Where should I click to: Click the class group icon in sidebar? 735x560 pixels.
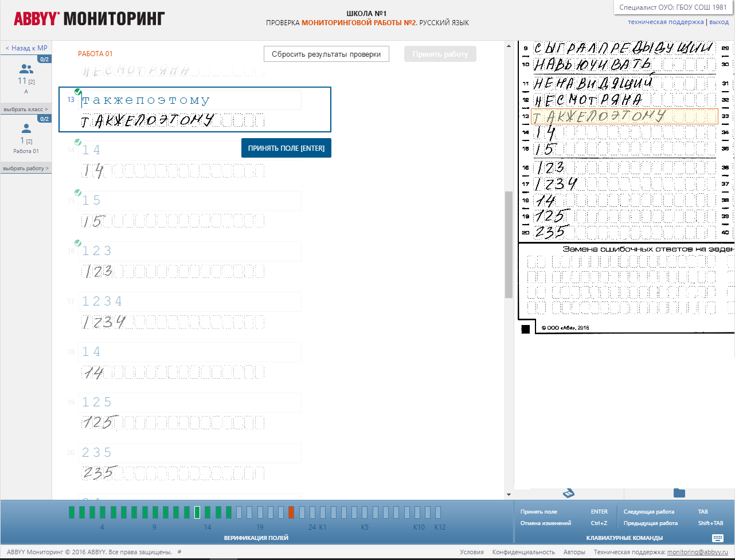tap(26, 69)
